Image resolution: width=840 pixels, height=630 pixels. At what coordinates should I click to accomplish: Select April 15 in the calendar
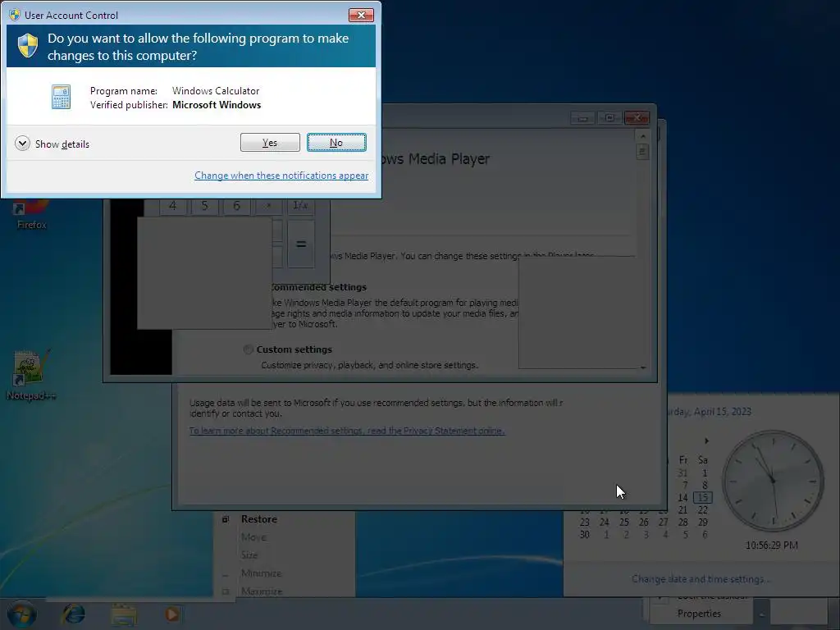coord(702,498)
